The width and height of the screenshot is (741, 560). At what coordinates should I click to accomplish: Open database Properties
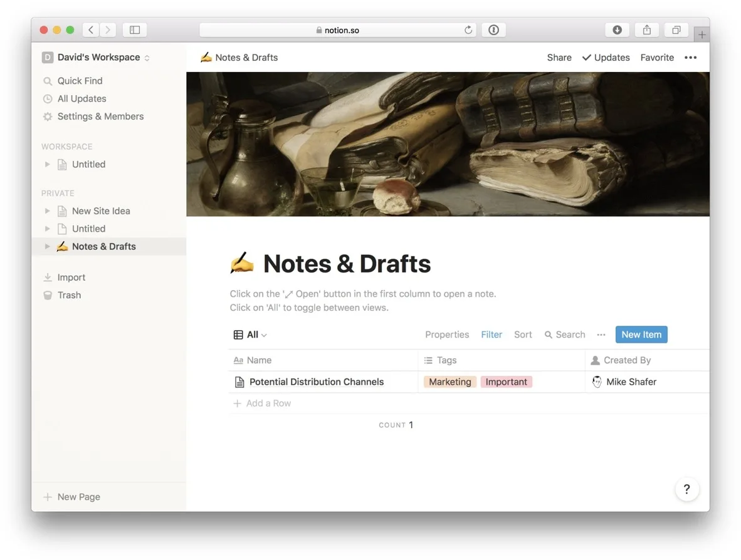pos(447,334)
